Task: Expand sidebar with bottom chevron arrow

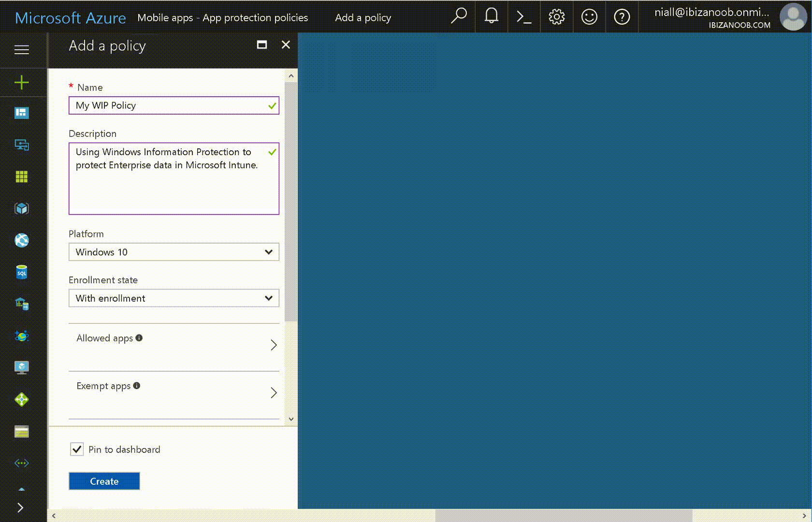Action: pyautogui.click(x=20, y=507)
